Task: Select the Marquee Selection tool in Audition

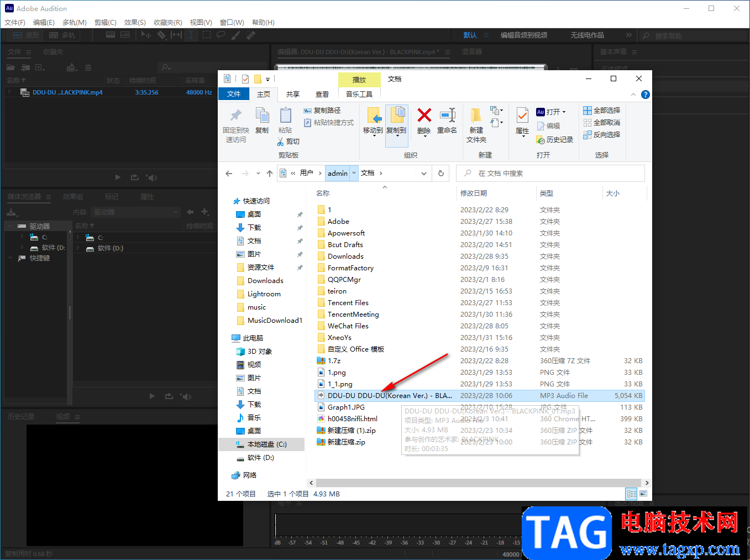Action: (x=207, y=35)
